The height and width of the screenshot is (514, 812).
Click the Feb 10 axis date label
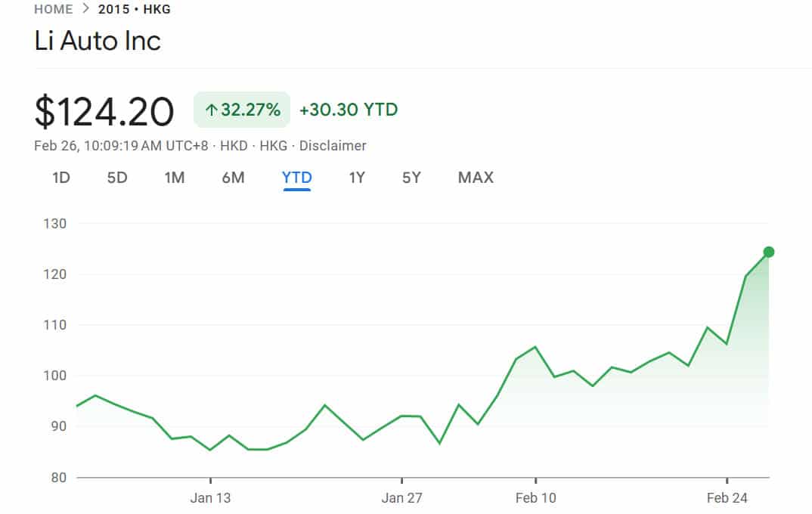pos(535,497)
